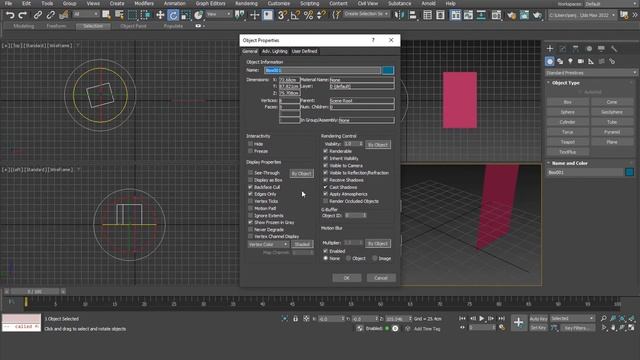Open the View reference coordinate dropdown
Screen dimensions: 640x360
point(218,14)
